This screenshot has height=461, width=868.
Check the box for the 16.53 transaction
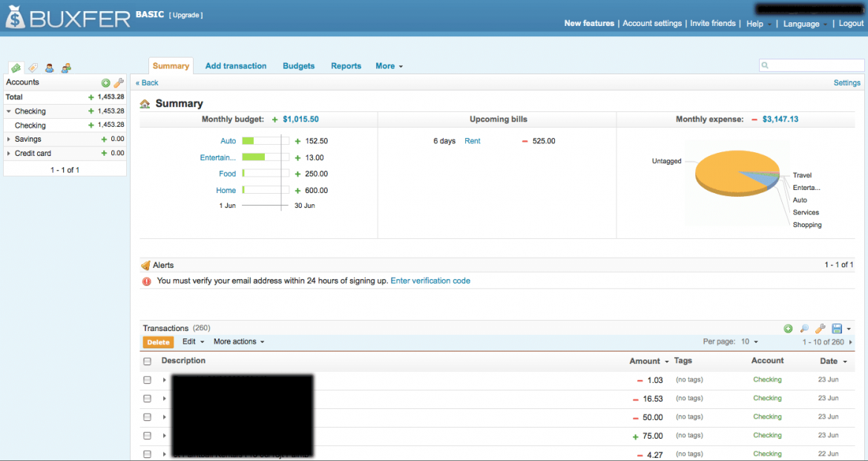[x=147, y=399]
